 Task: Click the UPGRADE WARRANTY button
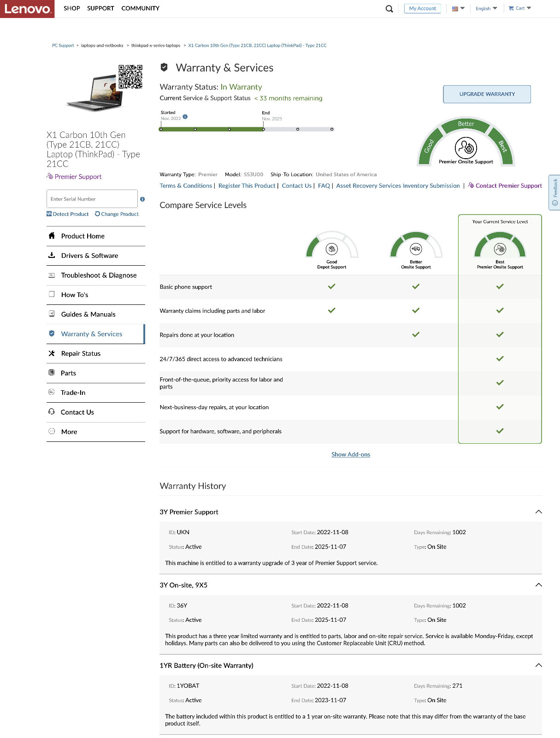[x=487, y=94]
